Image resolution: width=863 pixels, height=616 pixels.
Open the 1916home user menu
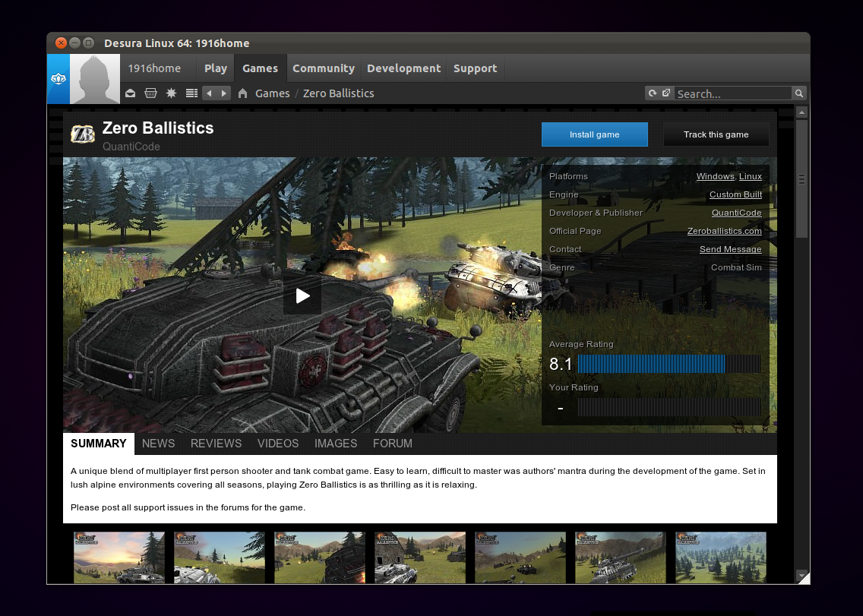(x=154, y=68)
